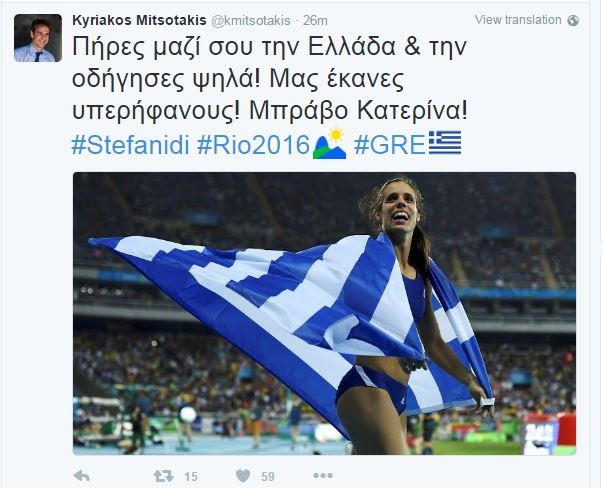This screenshot has height=488, width=603.
Task: Open the more options ellipsis menu
Action: (323, 476)
